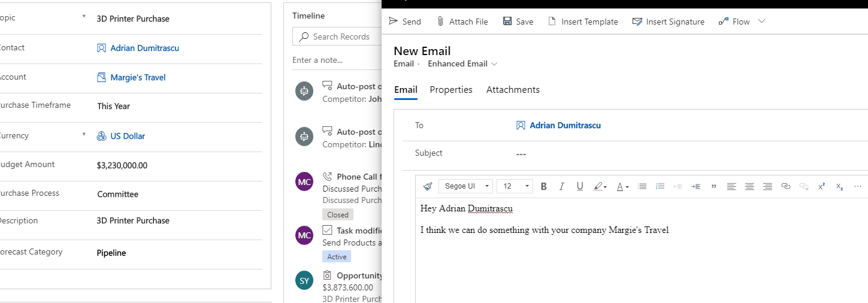Open Margie's Travel account link

[x=138, y=77]
